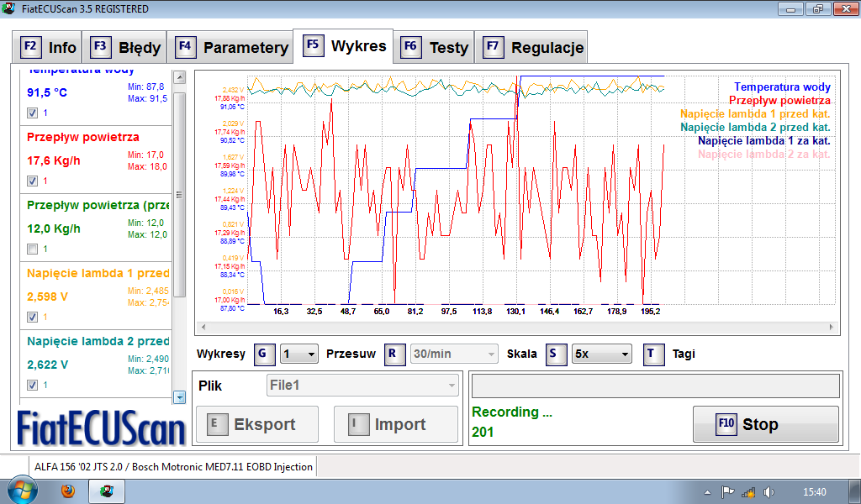Viewport: 861px width, 504px height.
Task: Click the F3 key icon on Błędy tab
Action: click(x=101, y=46)
